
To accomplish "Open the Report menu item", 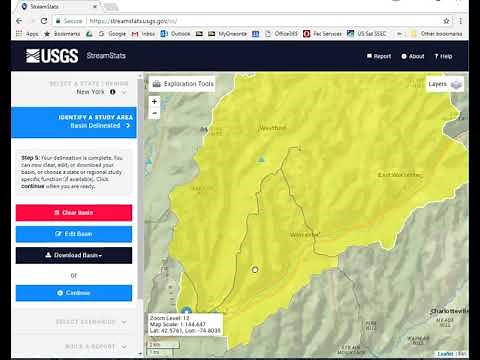I will [x=379, y=56].
